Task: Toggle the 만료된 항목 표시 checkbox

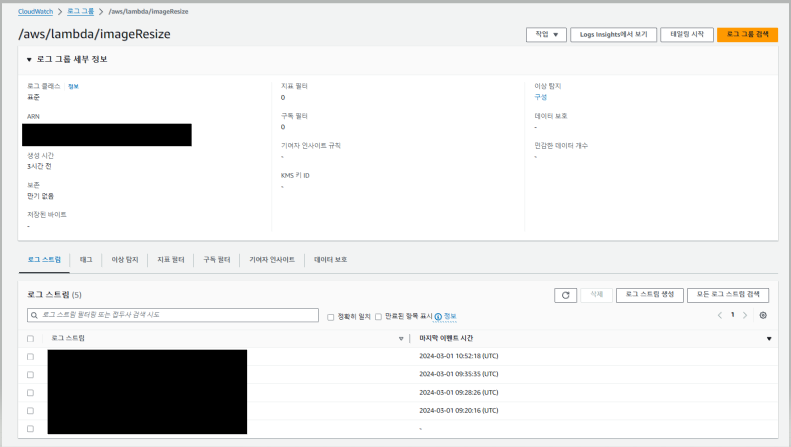Action: 378,317
